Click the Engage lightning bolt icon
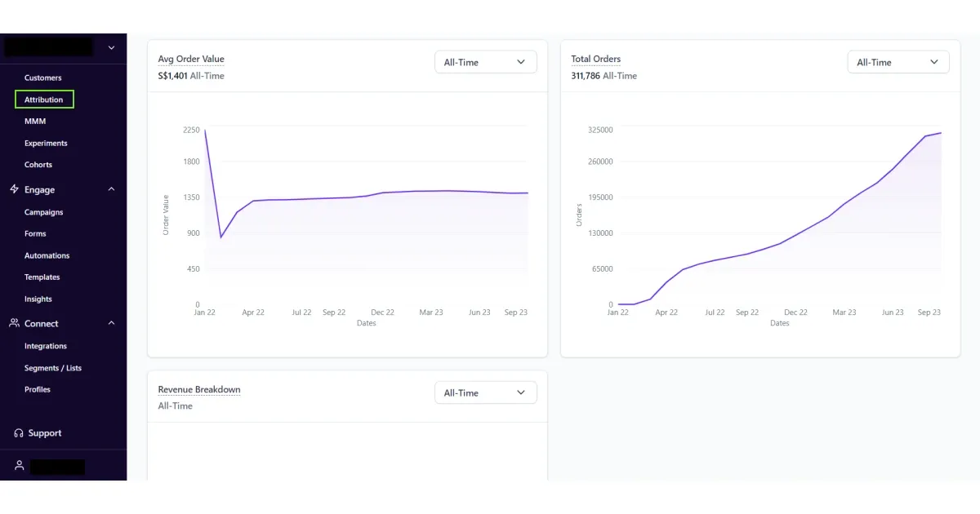 (x=14, y=189)
